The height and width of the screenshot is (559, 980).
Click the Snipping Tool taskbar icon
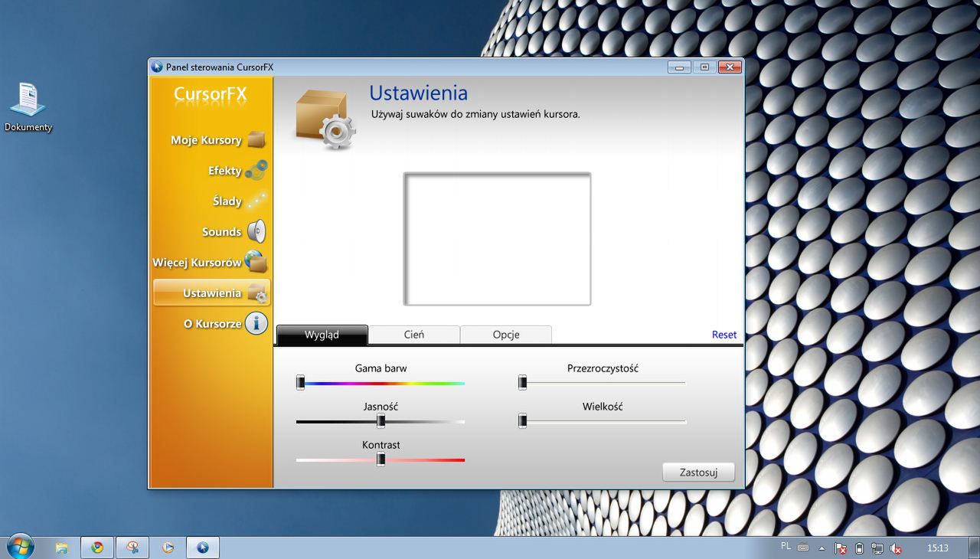(132, 548)
